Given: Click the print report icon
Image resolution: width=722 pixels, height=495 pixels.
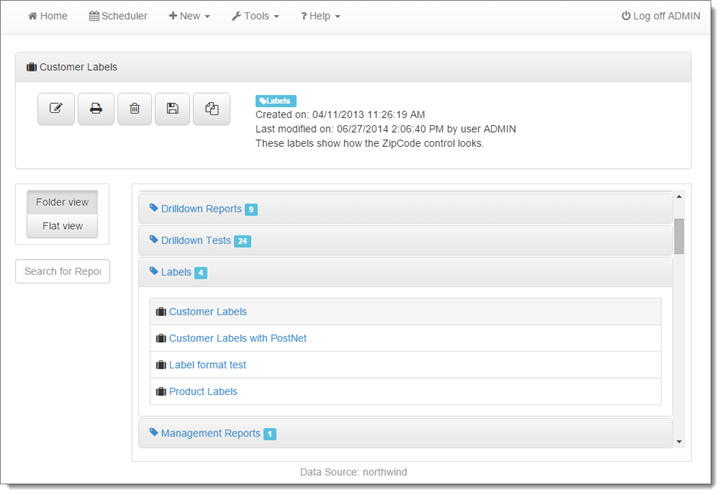Looking at the screenshot, I should click(x=95, y=109).
